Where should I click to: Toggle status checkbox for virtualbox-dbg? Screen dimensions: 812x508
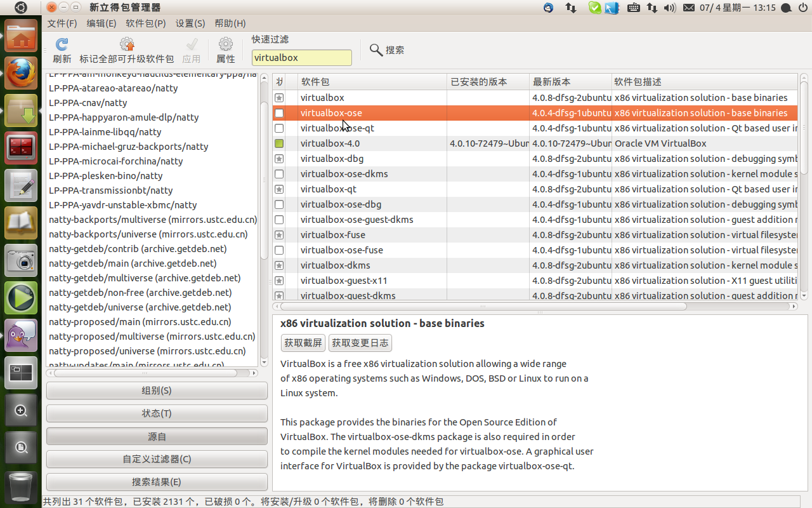[279, 159]
